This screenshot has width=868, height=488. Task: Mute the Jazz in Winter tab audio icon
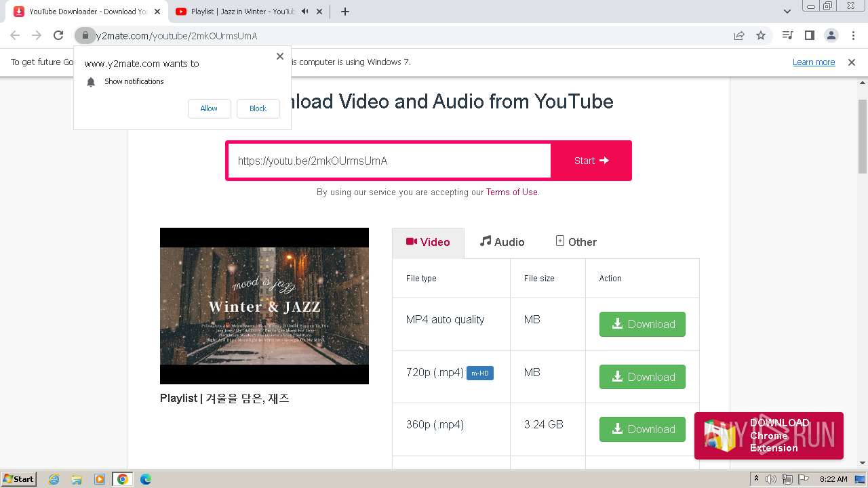pos(305,12)
